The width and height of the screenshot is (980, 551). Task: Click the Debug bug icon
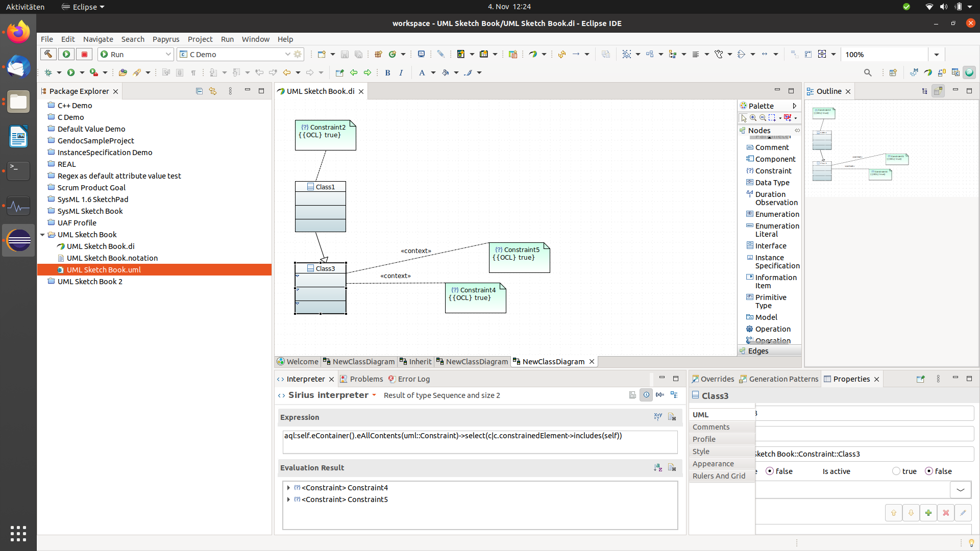48,72
